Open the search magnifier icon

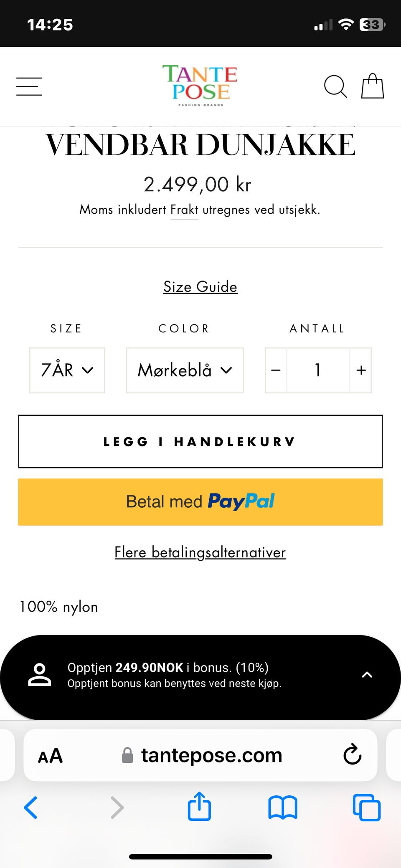point(335,86)
